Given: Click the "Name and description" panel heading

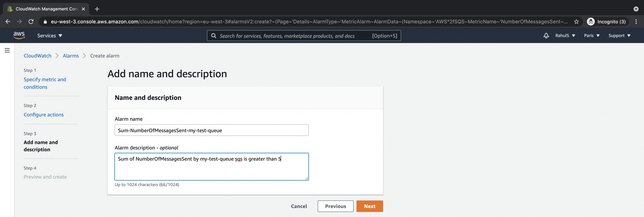Looking at the screenshot, I should coord(148,98).
